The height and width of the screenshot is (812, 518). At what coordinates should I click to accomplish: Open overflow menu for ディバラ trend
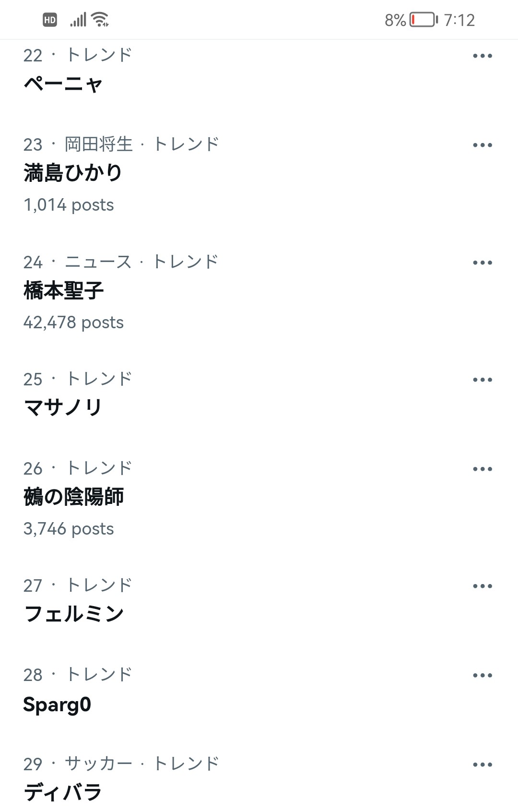point(482,765)
